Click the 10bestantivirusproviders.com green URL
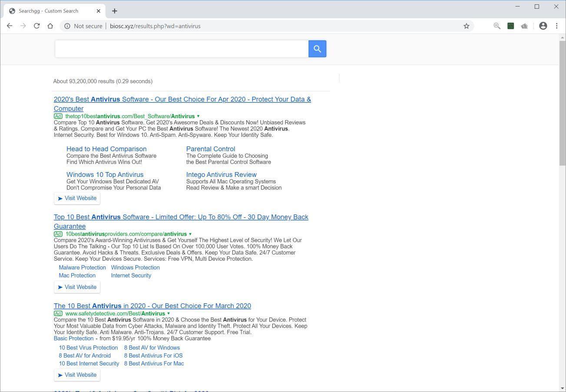This screenshot has height=392, width=566. click(x=126, y=234)
